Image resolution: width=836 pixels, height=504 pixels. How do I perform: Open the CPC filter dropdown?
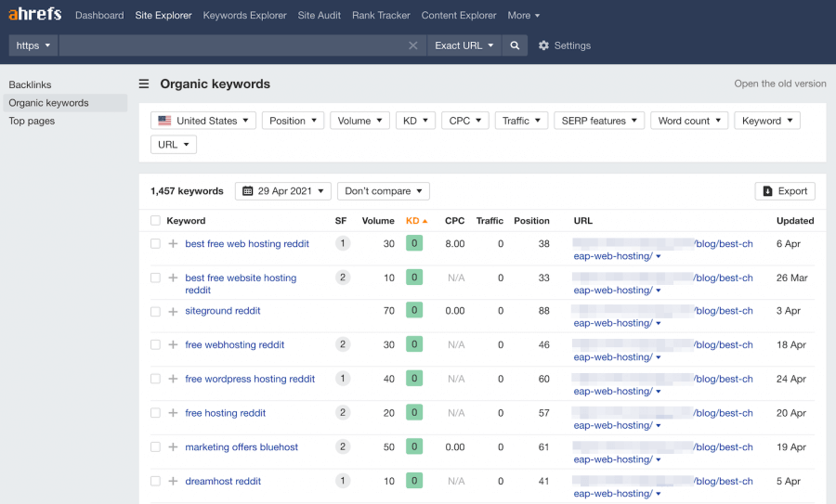click(x=465, y=121)
